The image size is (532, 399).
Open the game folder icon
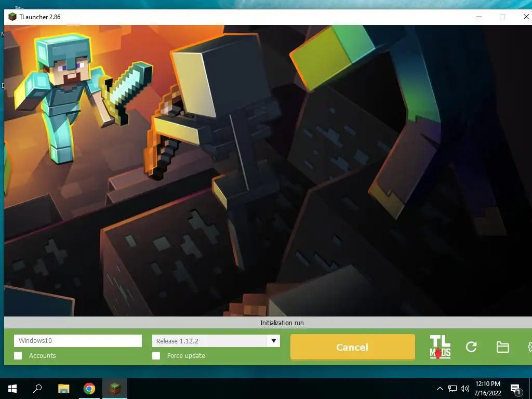pyautogui.click(x=502, y=347)
